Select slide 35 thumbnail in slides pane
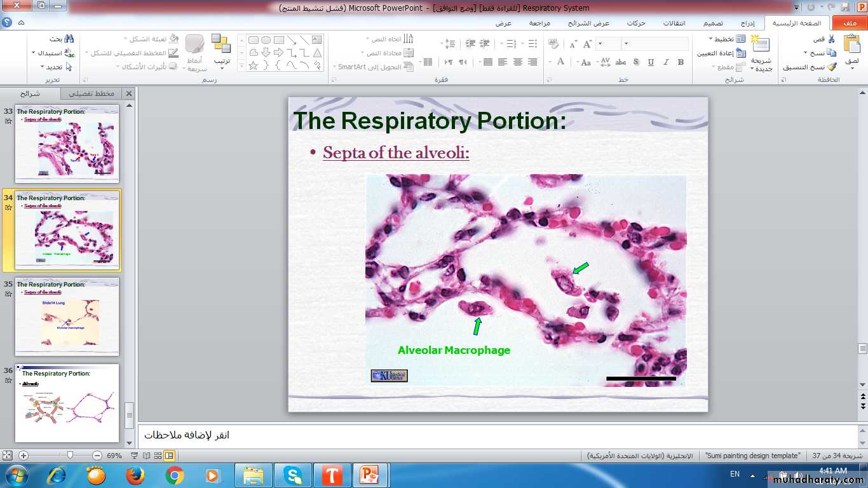Screen dimensions: 868x488 pyautogui.click(x=67, y=316)
